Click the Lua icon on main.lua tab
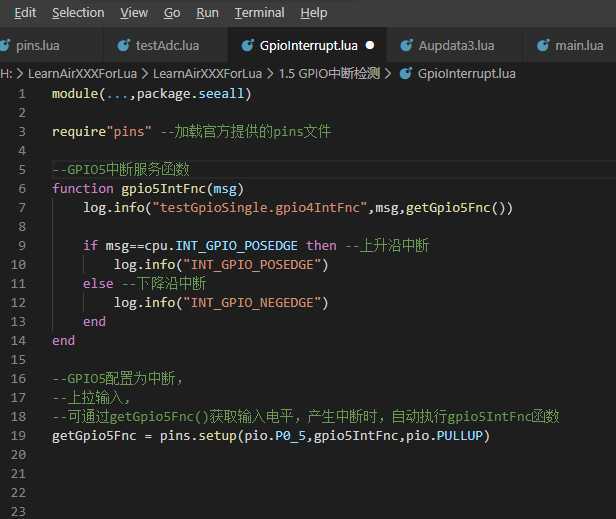The image size is (616, 519). (544, 46)
